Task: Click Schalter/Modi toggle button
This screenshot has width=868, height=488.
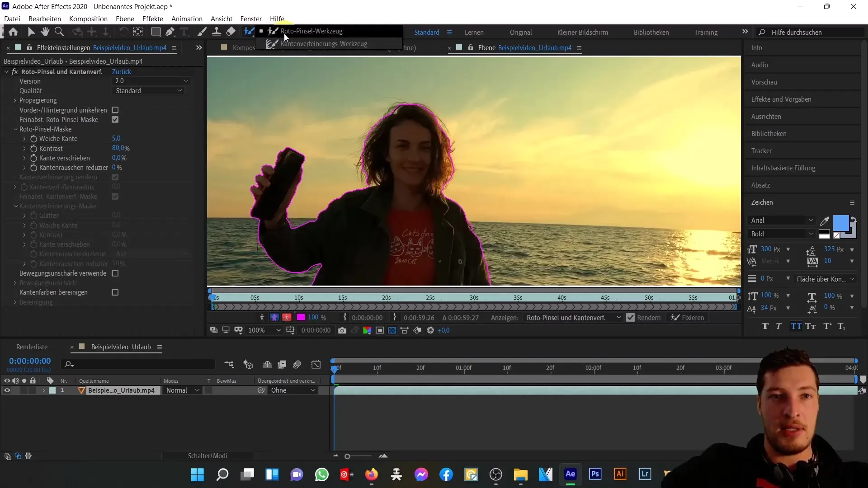Action: click(x=208, y=456)
